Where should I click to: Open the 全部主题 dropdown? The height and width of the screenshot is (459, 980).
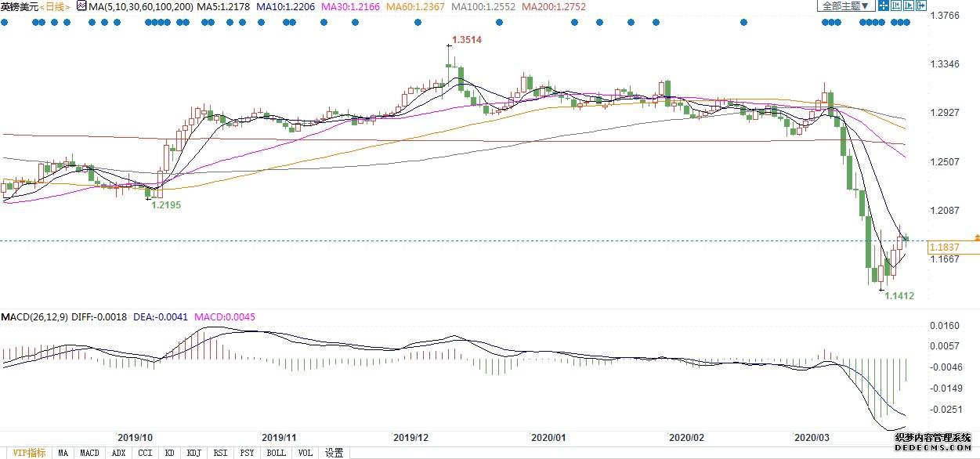click(x=845, y=5)
